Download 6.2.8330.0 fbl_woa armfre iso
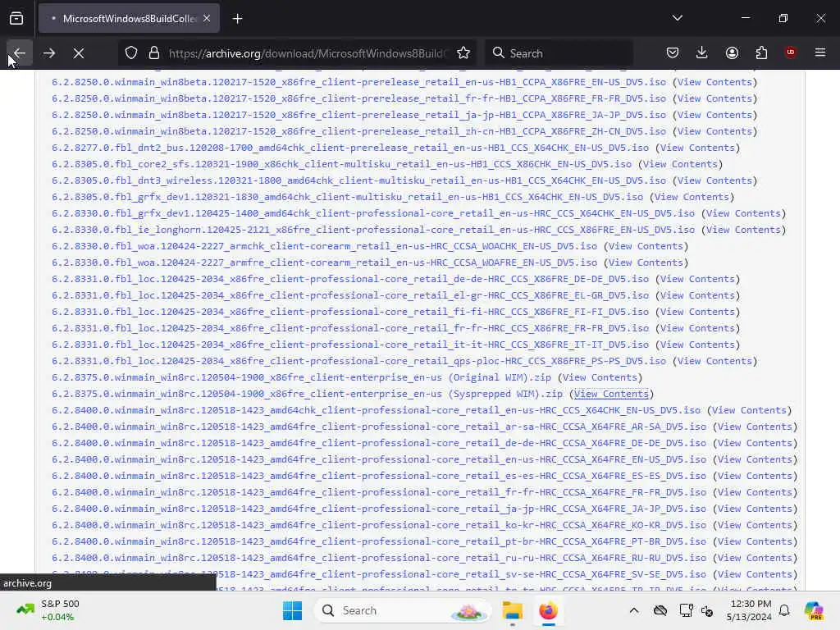The image size is (840, 630). click(325, 262)
